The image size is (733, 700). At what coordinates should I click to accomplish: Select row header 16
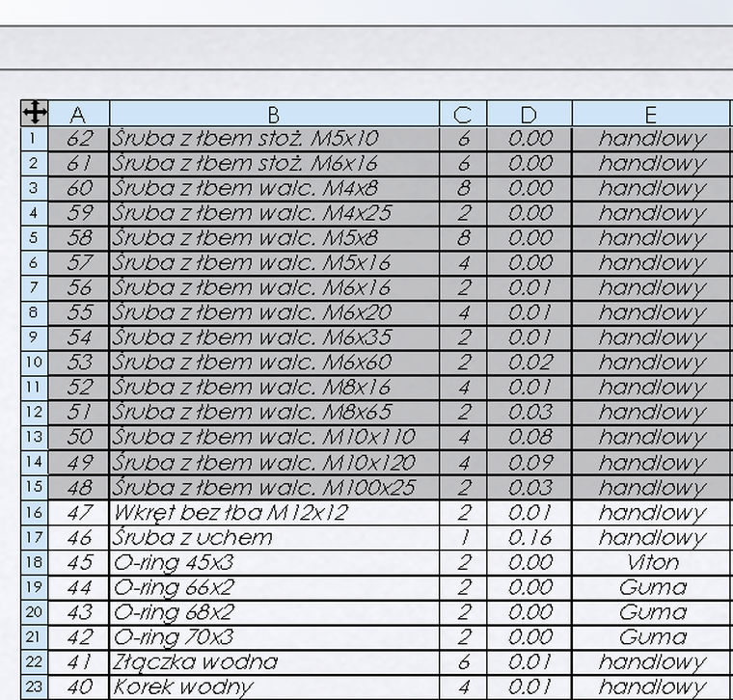tap(34, 512)
